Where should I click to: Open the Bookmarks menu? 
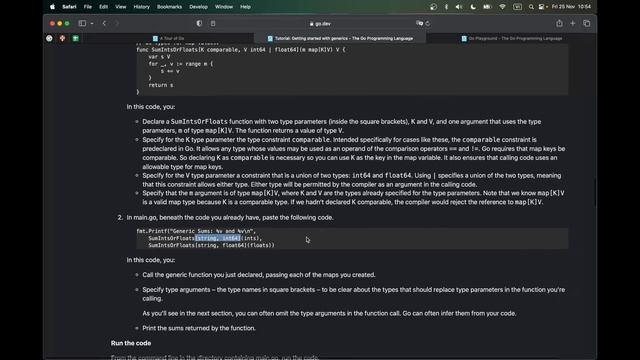pyautogui.click(x=169, y=7)
